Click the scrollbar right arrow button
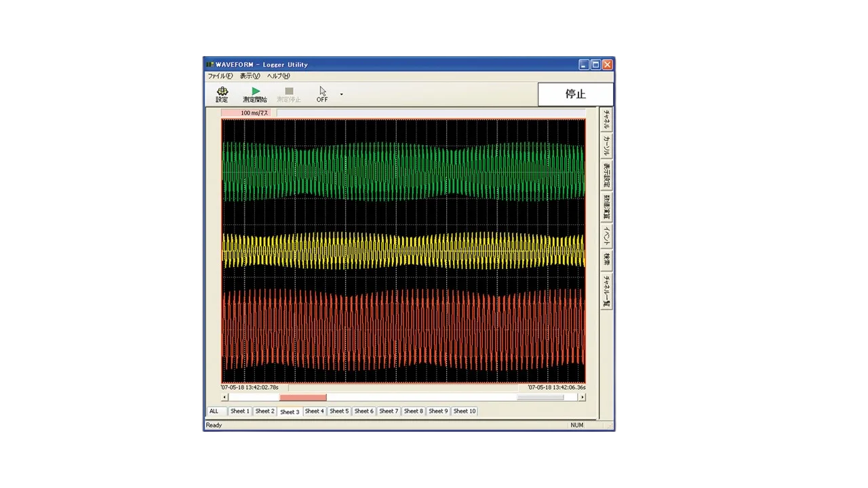868x488 pixels. (581, 398)
